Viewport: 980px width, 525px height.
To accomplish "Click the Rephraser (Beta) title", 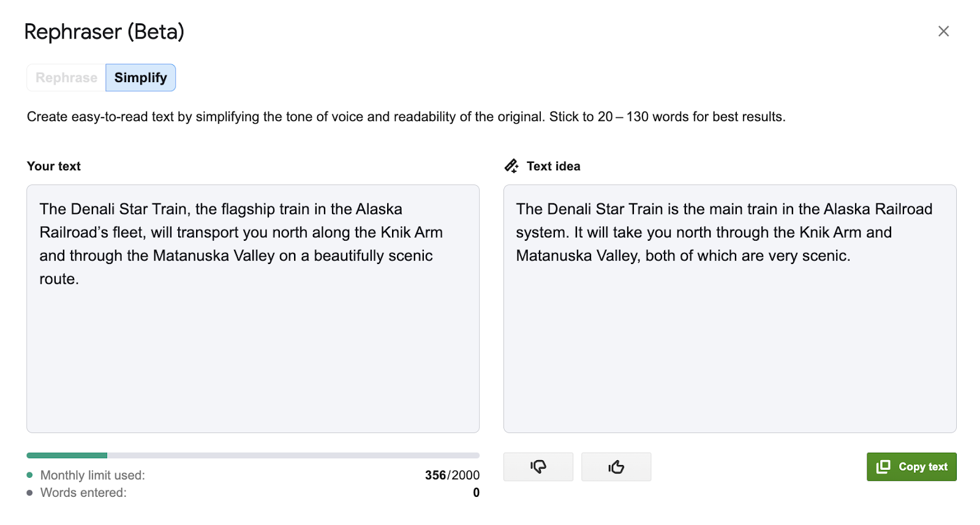I will [x=104, y=31].
